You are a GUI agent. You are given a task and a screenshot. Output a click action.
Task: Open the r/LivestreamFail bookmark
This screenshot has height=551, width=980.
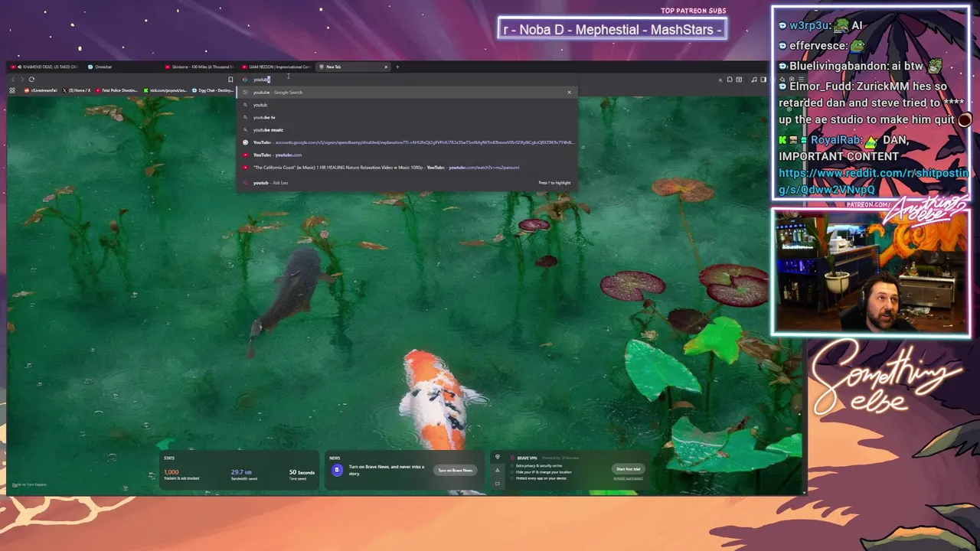(41, 90)
